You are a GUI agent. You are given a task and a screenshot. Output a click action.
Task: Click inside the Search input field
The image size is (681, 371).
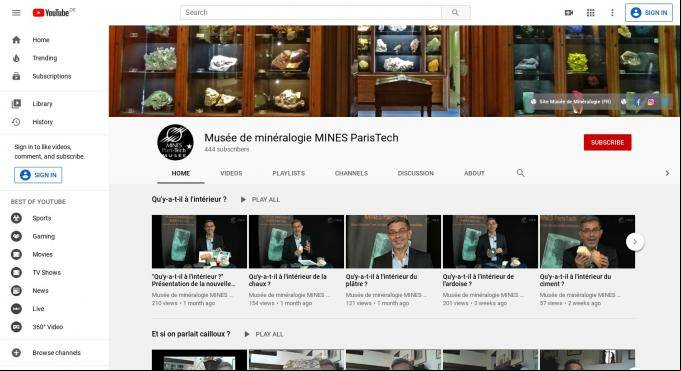pos(311,13)
